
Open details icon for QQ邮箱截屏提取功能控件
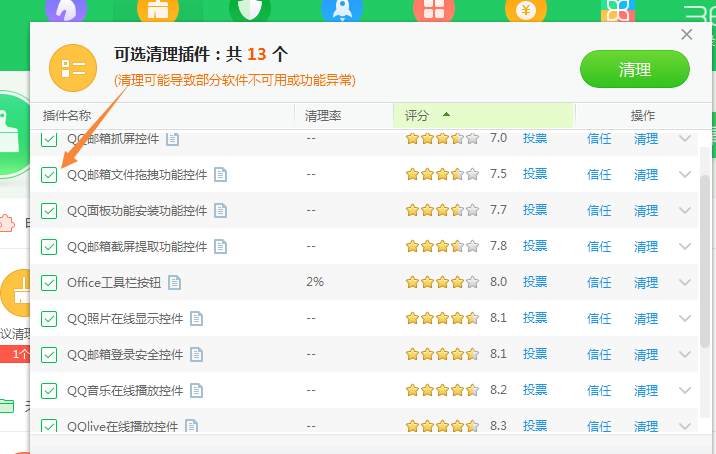[x=221, y=247]
